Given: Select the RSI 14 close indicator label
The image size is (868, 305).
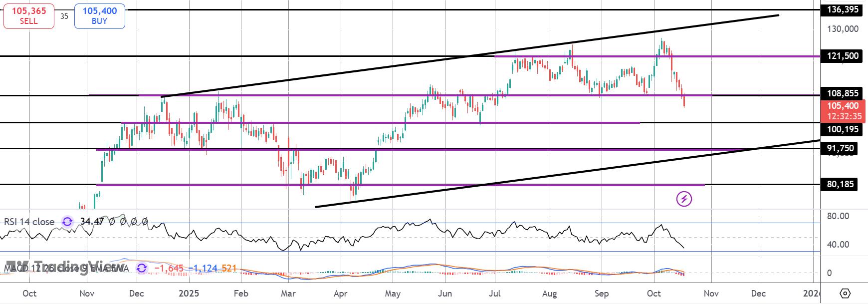Looking at the screenshot, I should tap(29, 222).
